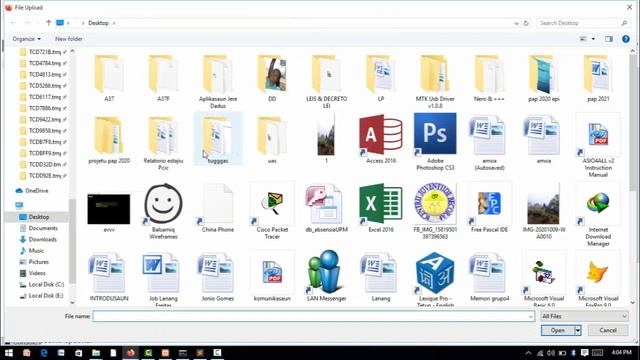The height and width of the screenshot is (360, 640).
Task: Click the Cancel button
Action: [x=608, y=330]
